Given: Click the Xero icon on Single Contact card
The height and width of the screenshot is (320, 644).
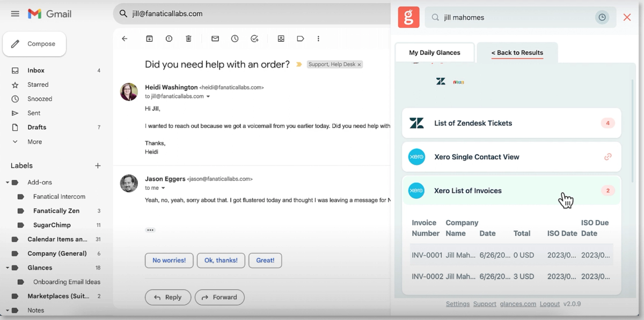Looking at the screenshot, I should coord(416,157).
